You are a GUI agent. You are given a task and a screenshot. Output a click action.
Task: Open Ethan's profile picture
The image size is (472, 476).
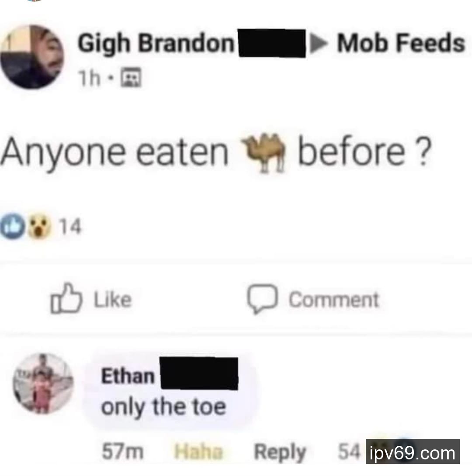pyautogui.click(x=43, y=384)
